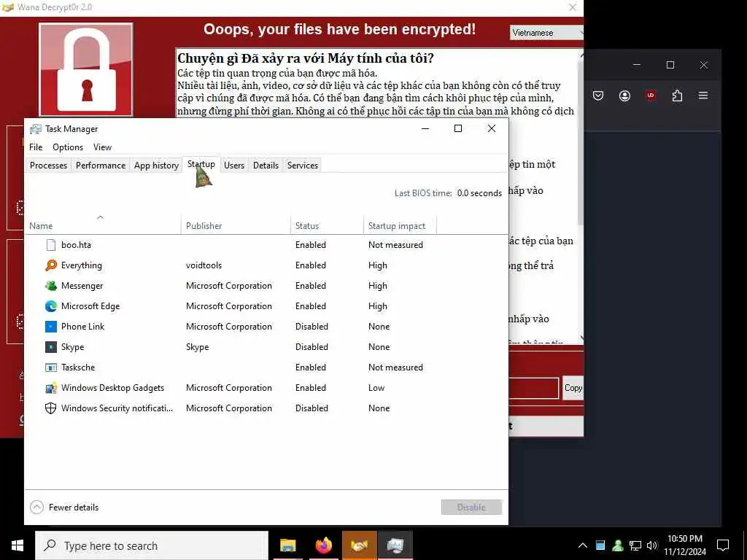
Task: Switch to the Processes tab
Action: (x=48, y=166)
